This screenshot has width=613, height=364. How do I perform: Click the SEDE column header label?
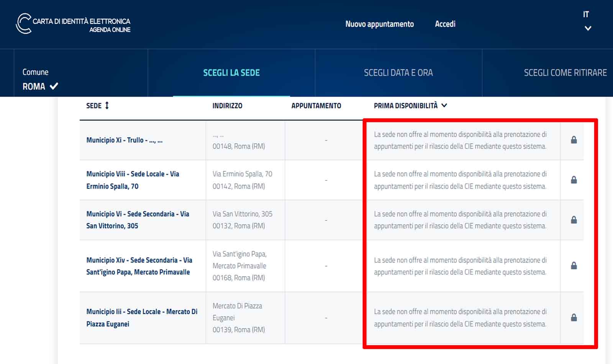(x=94, y=106)
